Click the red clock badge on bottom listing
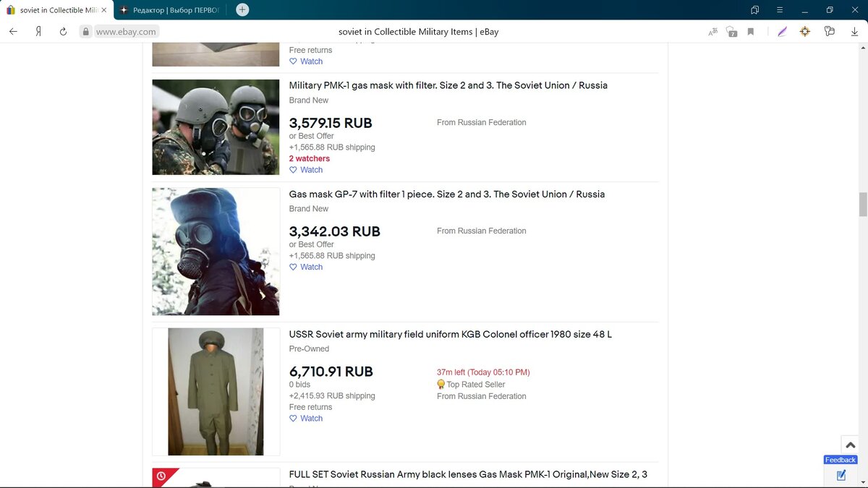The image size is (868, 488). (161, 476)
